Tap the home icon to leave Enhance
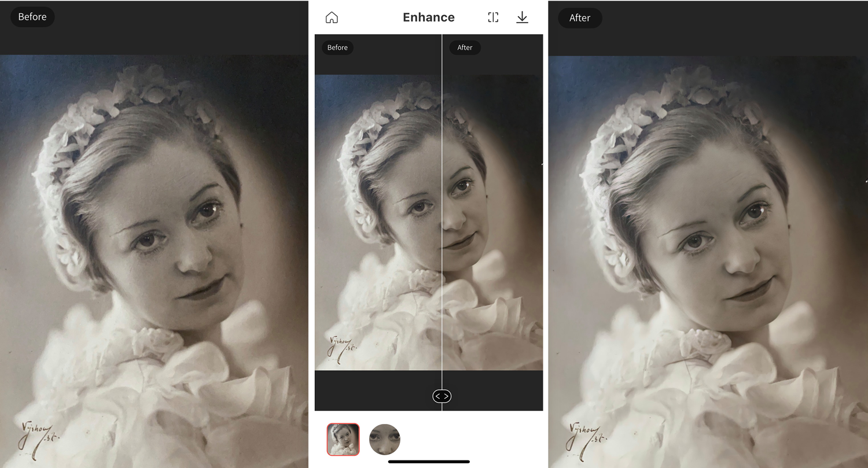This screenshot has height=468, width=868. point(332,17)
